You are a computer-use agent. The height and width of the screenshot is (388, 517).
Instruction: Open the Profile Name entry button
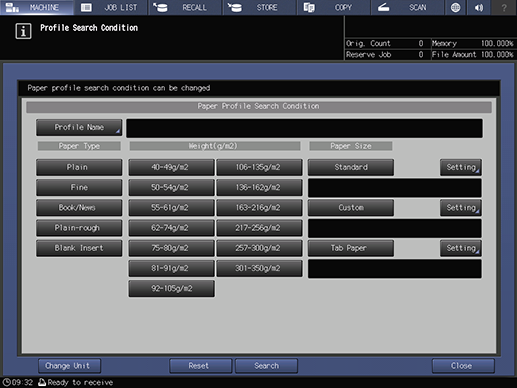[79, 128]
